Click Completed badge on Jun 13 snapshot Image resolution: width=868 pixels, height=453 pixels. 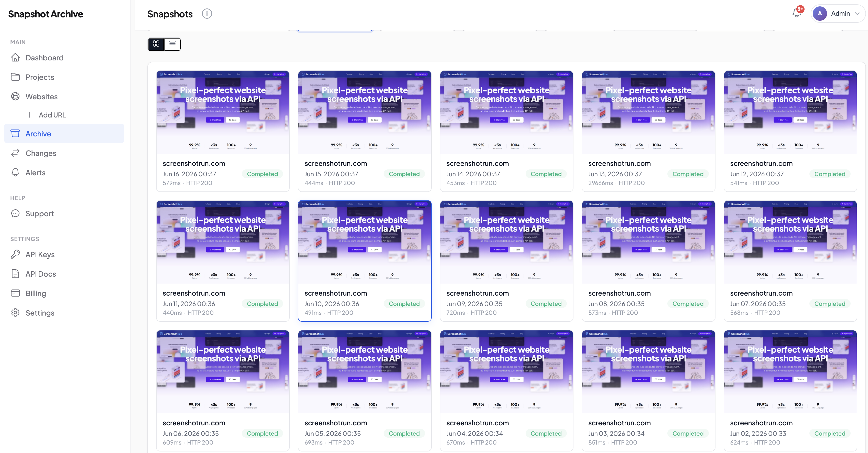click(x=688, y=174)
